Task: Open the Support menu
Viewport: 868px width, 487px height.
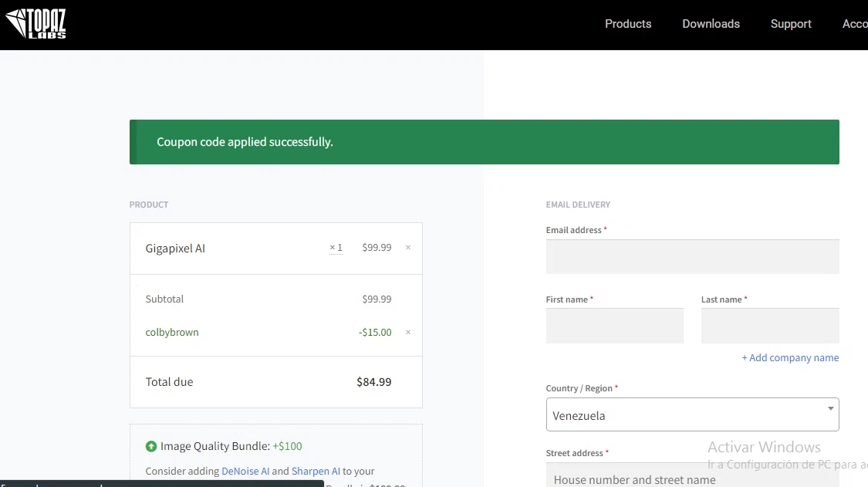Action: [x=791, y=24]
